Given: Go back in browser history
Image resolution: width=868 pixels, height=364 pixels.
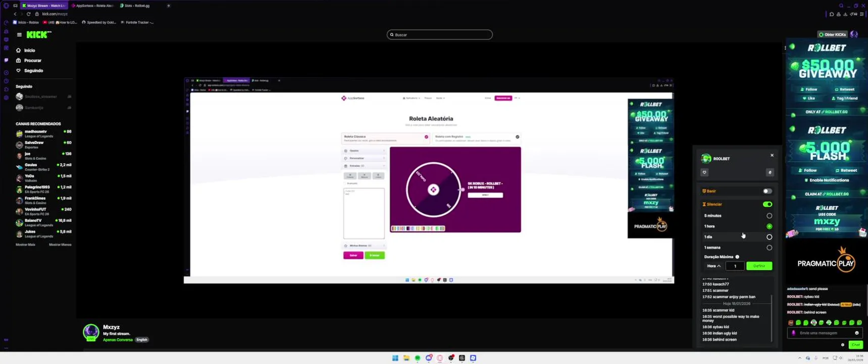Looking at the screenshot, I should tap(15, 14).
